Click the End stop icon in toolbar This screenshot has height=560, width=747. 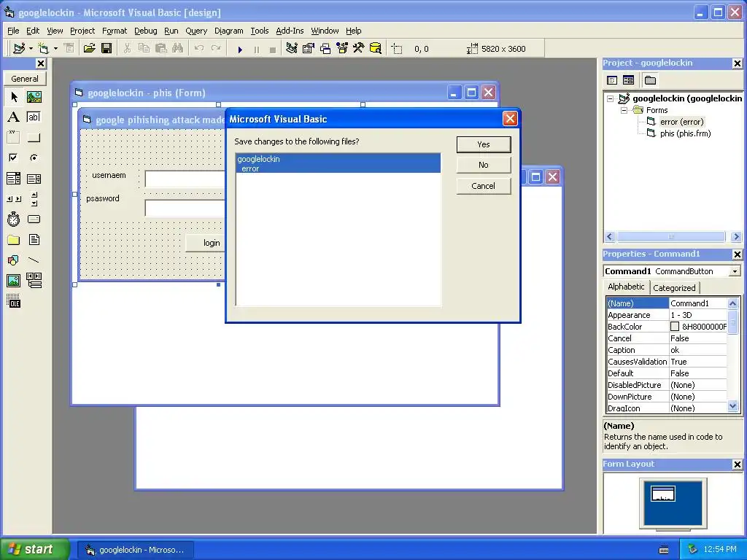click(x=273, y=49)
